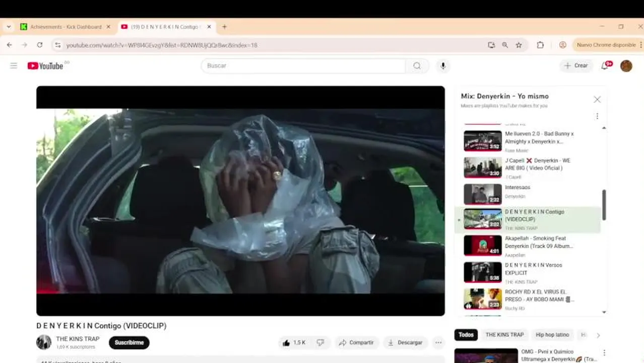Go to YouTube home via logo
The width and height of the screenshot is (644, 363).
45,66
